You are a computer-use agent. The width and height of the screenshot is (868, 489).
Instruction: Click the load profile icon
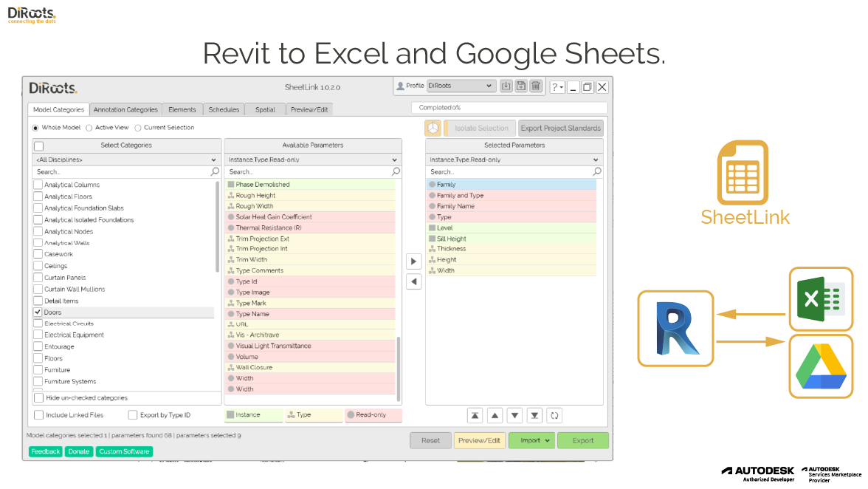[506, 86]
